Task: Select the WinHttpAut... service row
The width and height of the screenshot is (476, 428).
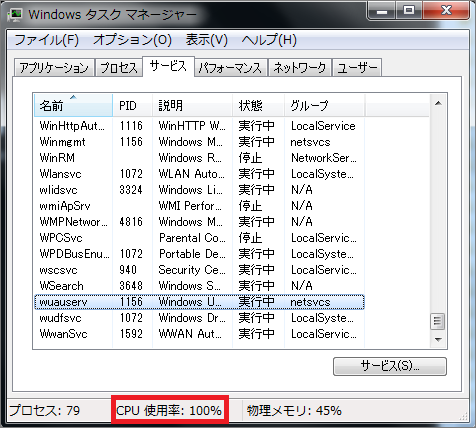Action: click(x=199, y=126)
